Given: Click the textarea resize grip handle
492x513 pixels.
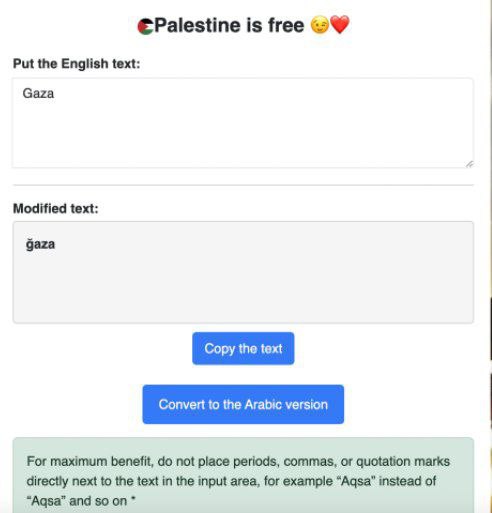Looking at the screenshot, I should (469, 164).
